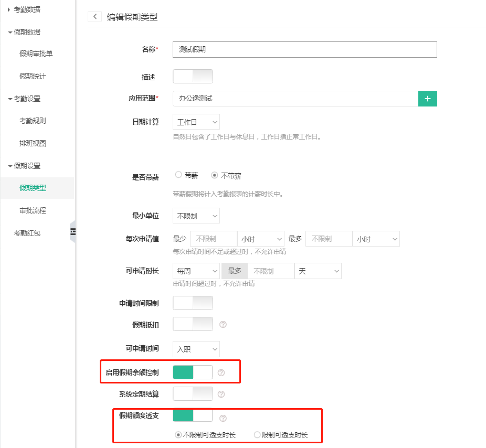
Task: Click the 可申请时长 最多 value input
Action: [x=271, y=271]
